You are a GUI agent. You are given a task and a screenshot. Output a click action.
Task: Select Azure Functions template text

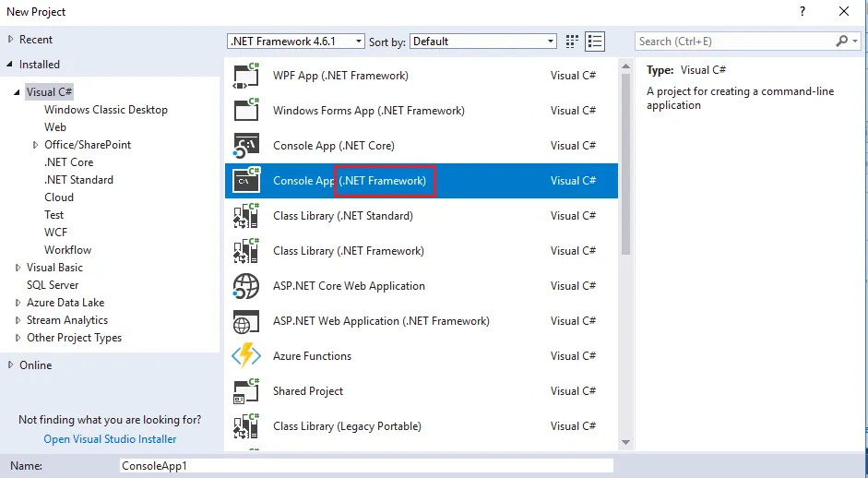[x=312, y=356]
